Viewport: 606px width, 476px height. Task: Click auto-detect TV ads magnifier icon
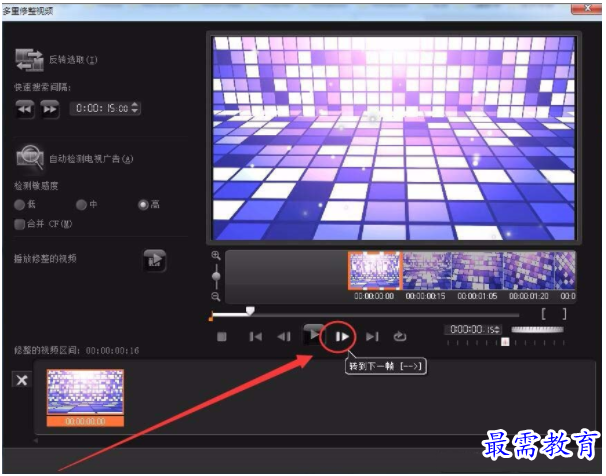29,158
